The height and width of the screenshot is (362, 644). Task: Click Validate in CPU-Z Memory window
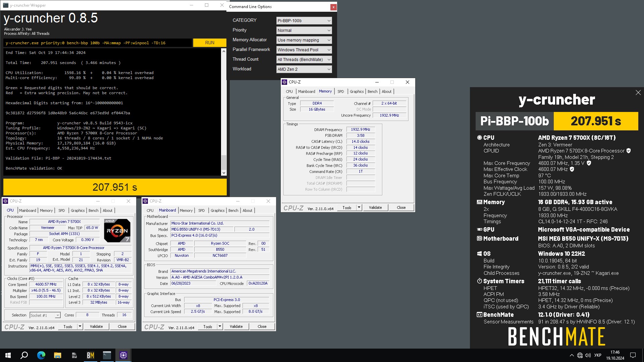coord(375,207)
